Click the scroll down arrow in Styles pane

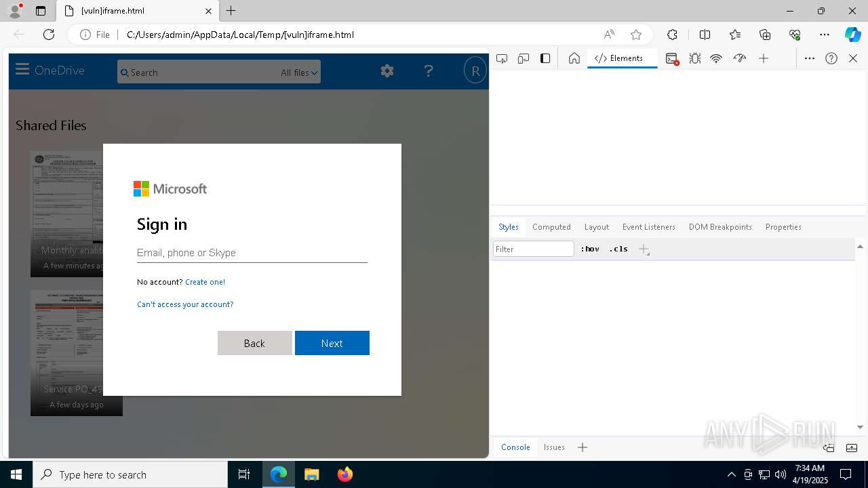click(860, 427)
